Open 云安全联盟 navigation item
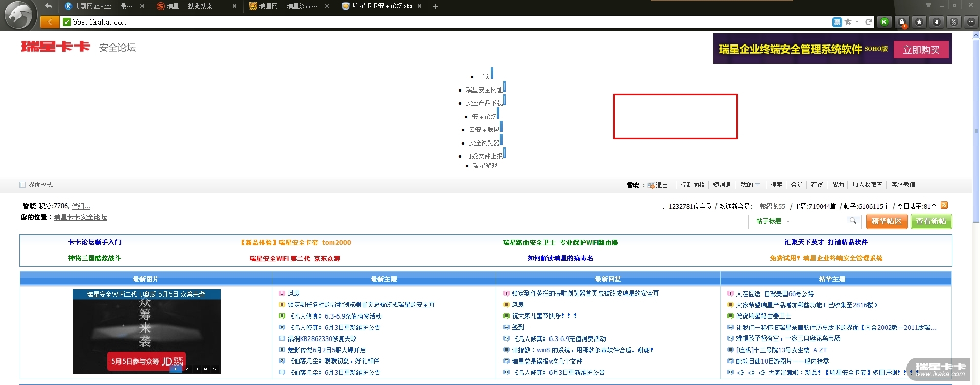The width and height of the screenshot is (980, 385). point(484,130)
